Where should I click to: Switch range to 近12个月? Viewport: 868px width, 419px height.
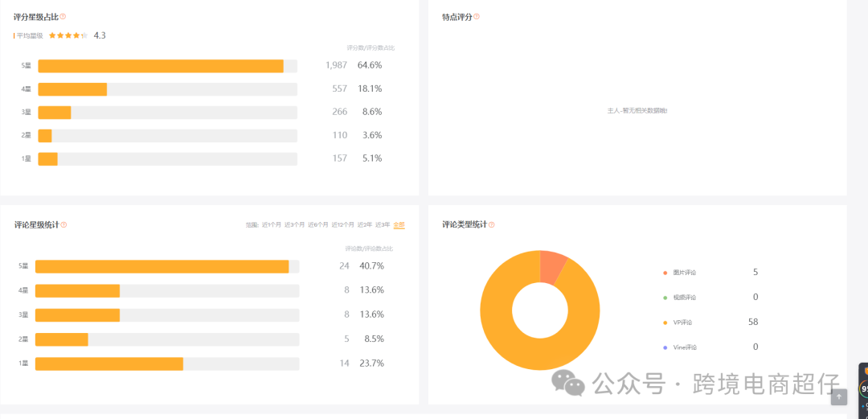coord(342,225)
